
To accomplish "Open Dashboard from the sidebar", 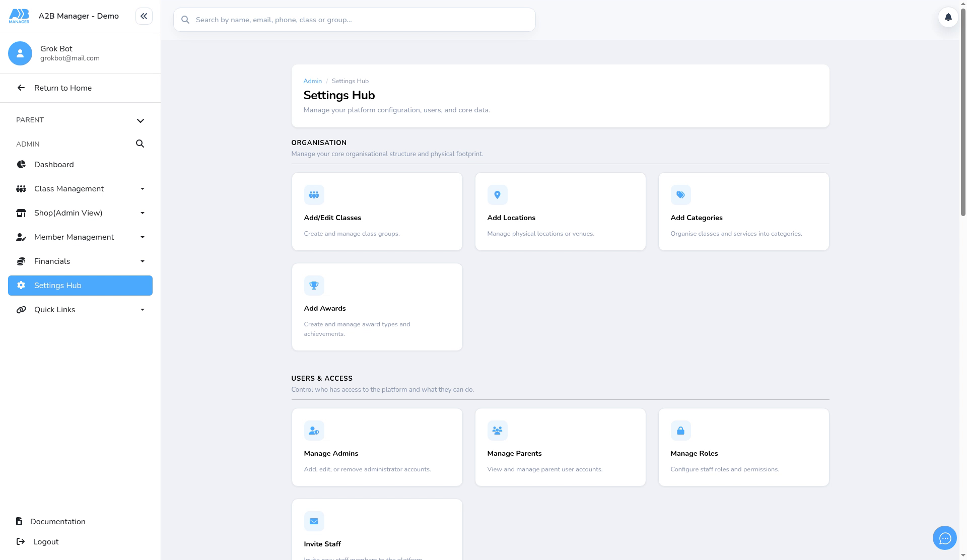I will [x=80, y=165].
